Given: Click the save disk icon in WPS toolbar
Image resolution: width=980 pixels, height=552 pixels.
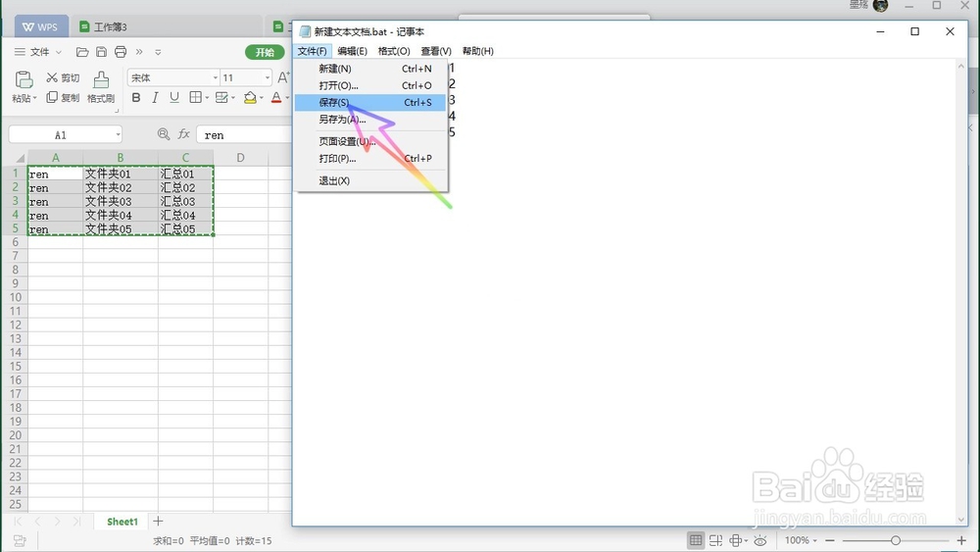Looking at the screenshot, I should (101, 52).
